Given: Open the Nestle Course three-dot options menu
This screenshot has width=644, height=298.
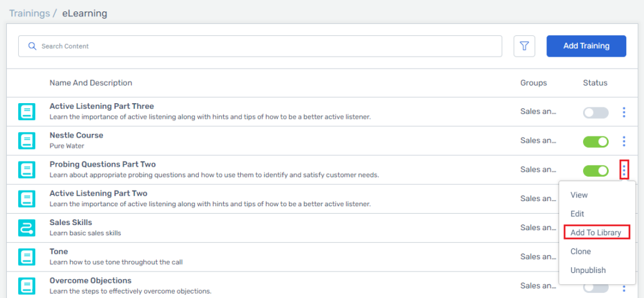Looking at the screenshot, I should point(624,141).
